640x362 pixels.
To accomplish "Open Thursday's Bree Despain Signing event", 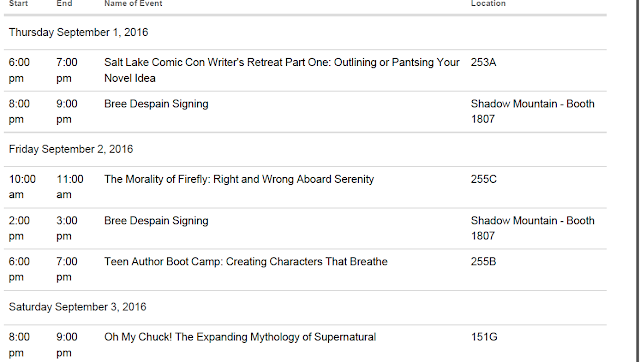I will coord(156,104).
